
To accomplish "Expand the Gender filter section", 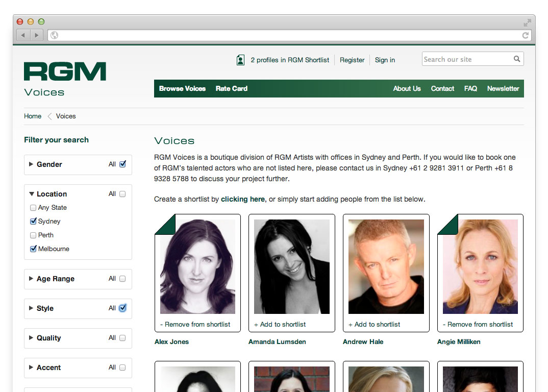I will (32, 164).
